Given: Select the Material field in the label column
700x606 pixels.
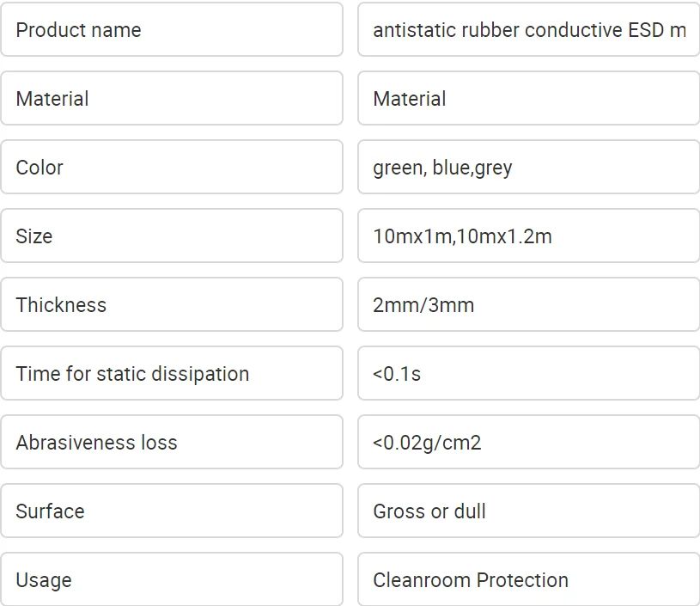Looking at the screenshot, I should pos(172,99).
